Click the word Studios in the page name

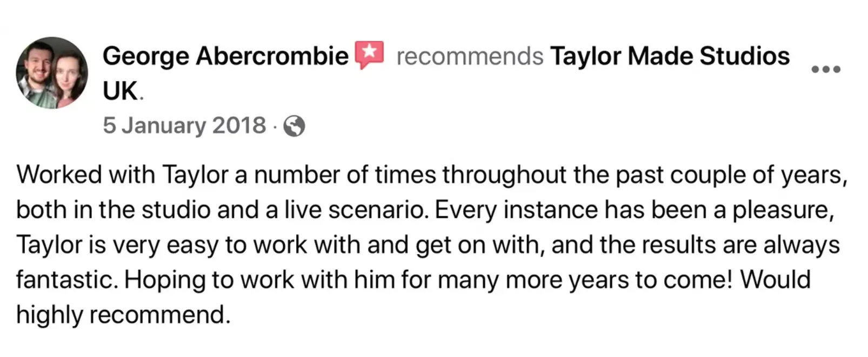click(745, 56)
